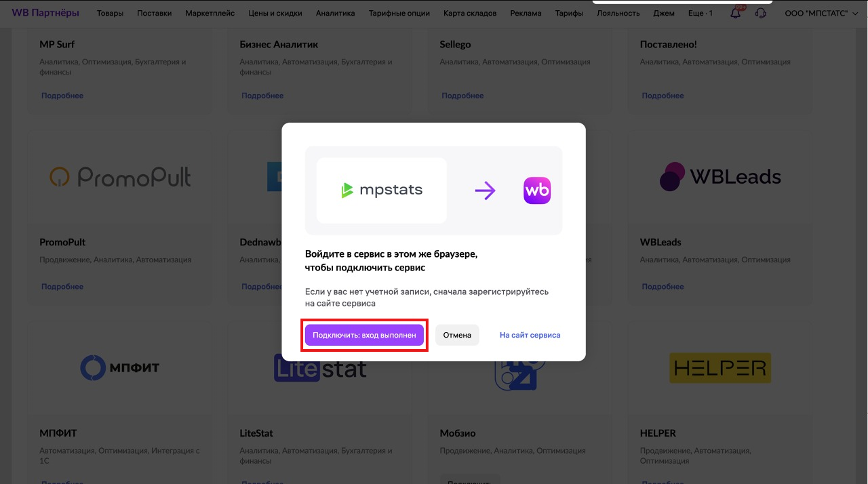Open Аналитика in the top navigation
Viewport: 868px width, 484px height.
tap(335, 13)
